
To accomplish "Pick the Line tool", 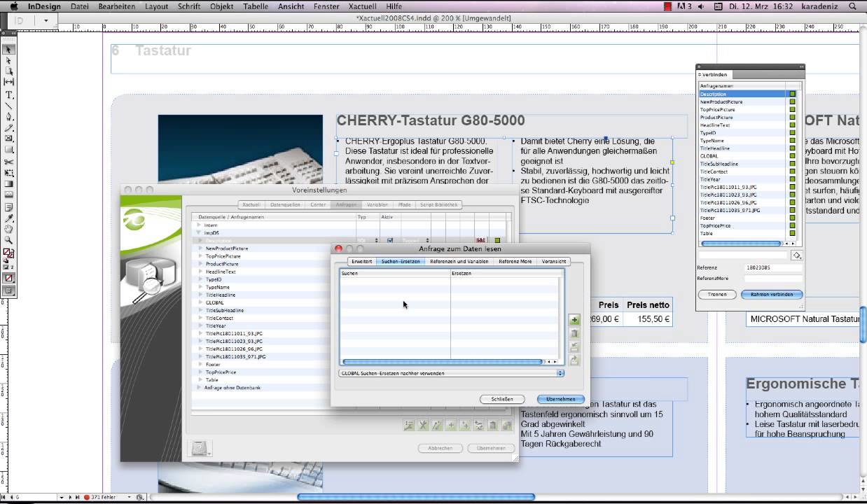I will click(x=9, y=106).
